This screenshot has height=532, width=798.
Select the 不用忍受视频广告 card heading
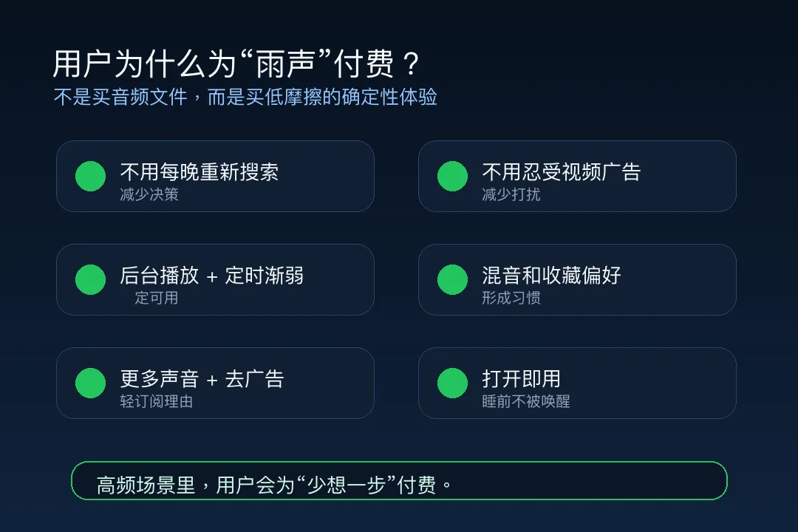pyautogui.click(x=562, y=172)
